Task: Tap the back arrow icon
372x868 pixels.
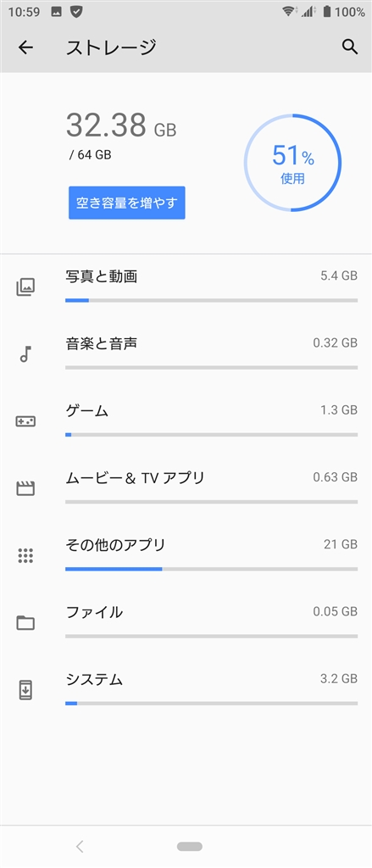Action: [25, 47]
